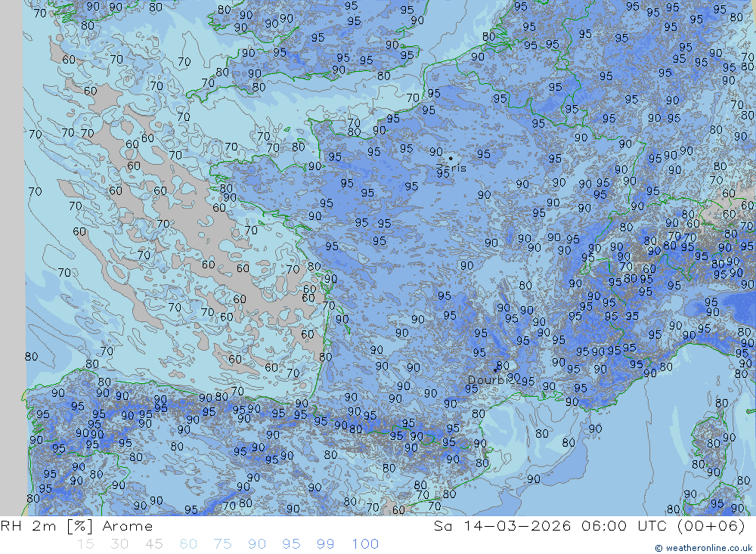Click the legend value 95
The height and width of the screenshot is (554, 756).
(291, 544)
